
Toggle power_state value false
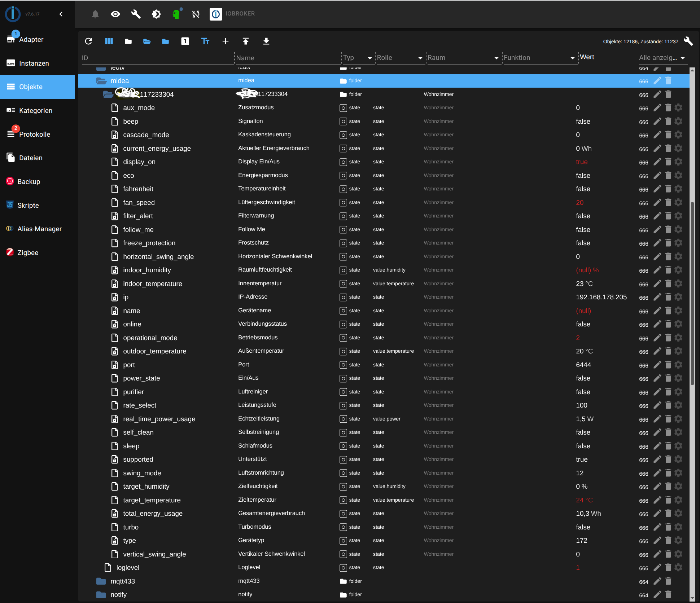583,378
